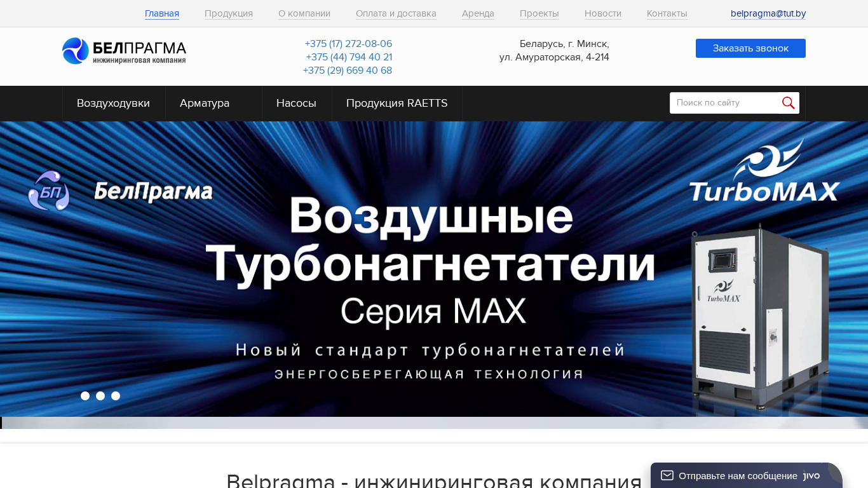Click the belpragma@tut.by email link
Image resolution: width=868 pixels, height=488 pixels.
click(x=768, y=13)
